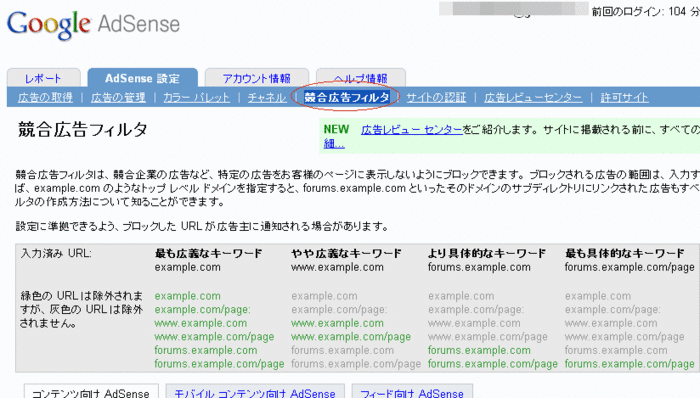Viewport: 700px width, 398px height.
Task: Click green forums.example.com/page in first column
Action: (x=219, y=364)
